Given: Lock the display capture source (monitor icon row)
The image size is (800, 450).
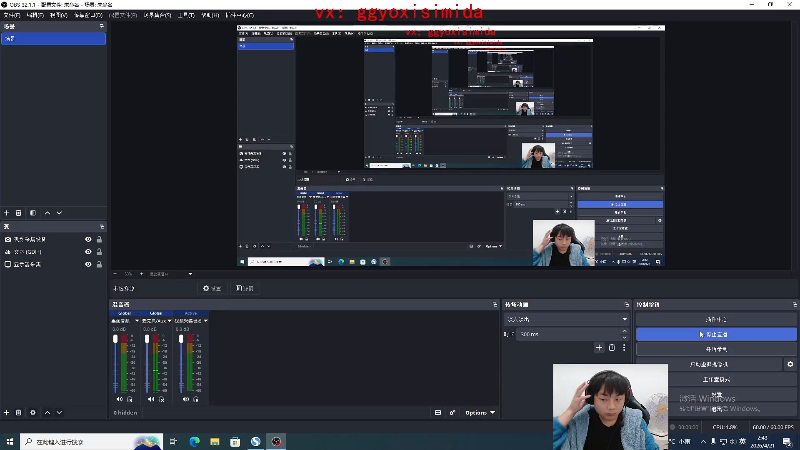Looking at the screenshot, I should [x=99, y=265].
